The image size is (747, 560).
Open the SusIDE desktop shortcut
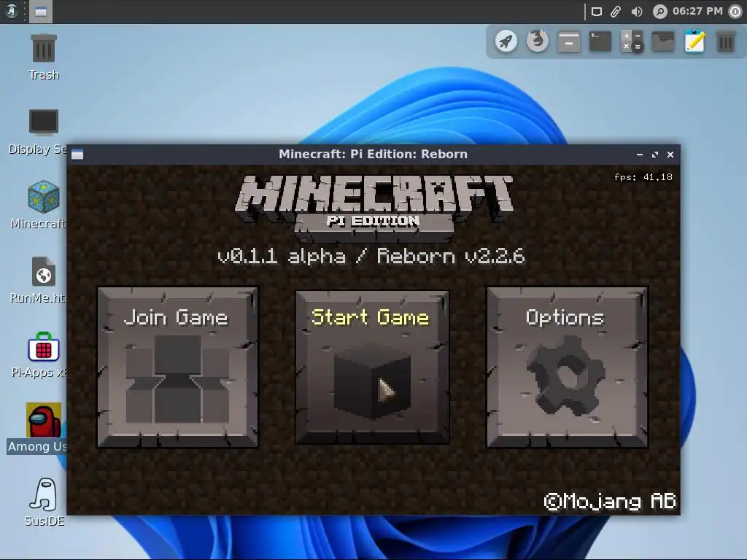(x=44, y=502)
